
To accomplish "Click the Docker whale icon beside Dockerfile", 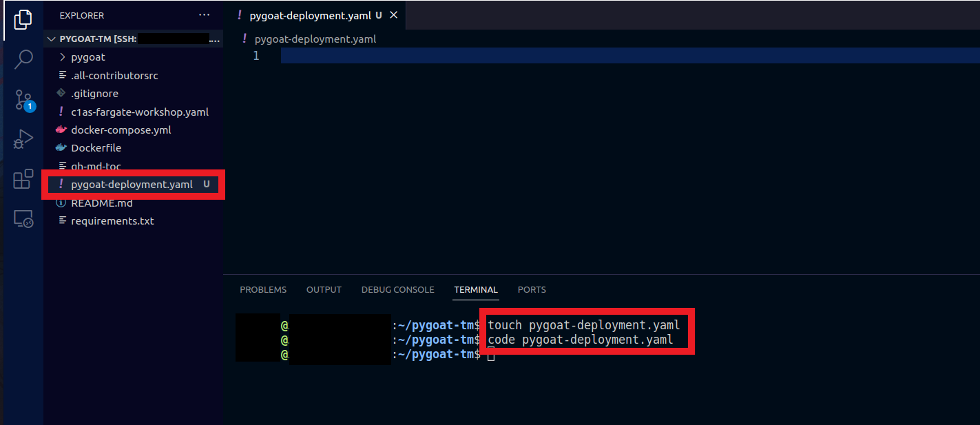I will [62, 147].
